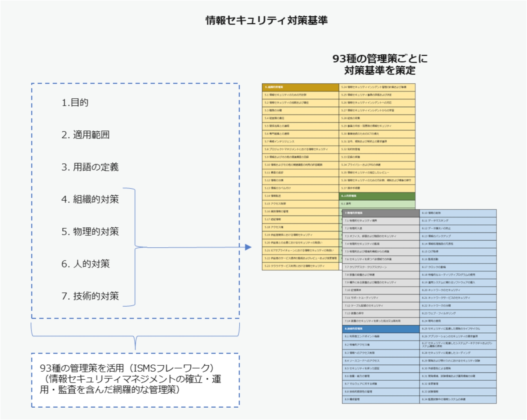This screenshot has height=420, width=527.
Task: Click table cell 8.2 特権的アクセス権
Action: (x=381, y=345)
